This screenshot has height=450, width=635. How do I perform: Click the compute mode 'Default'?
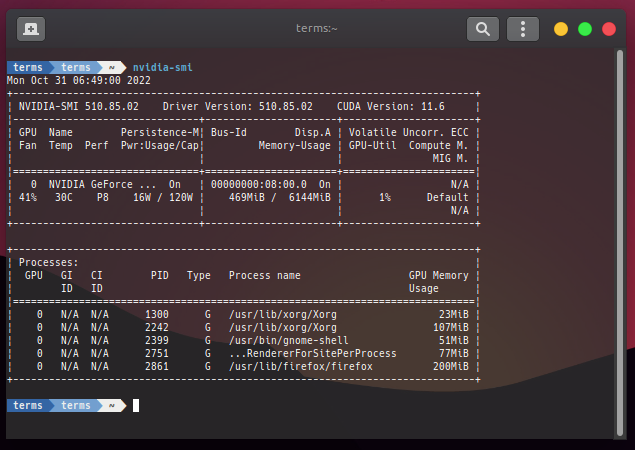coord(447,197)
